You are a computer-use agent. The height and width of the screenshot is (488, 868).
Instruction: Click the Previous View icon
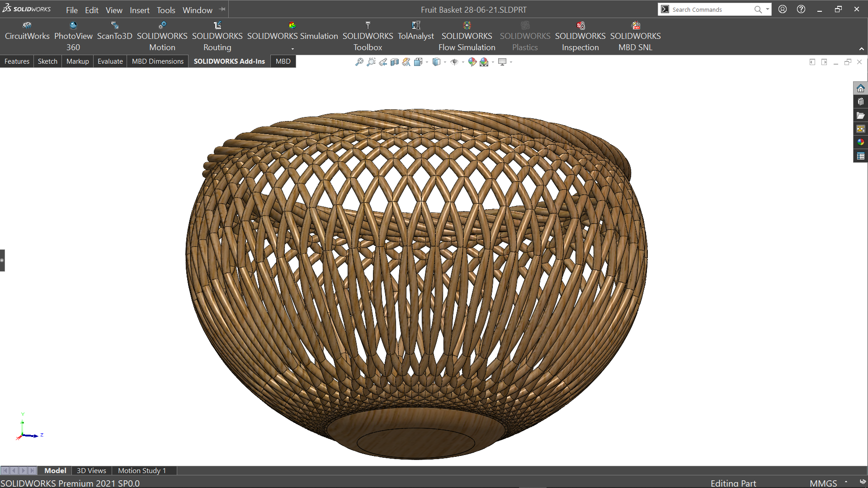click(383, 62)
